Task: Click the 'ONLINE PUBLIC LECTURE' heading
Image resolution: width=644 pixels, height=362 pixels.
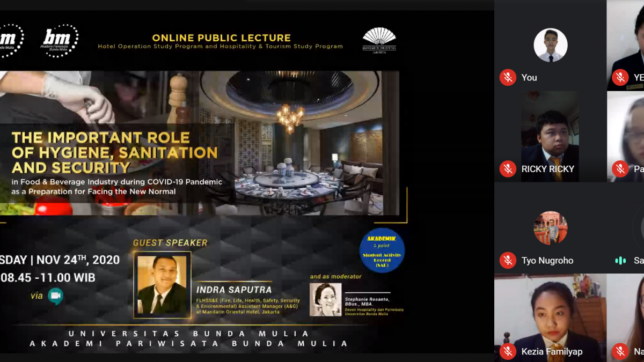Action: pyautogui.click(x=221, y=38)
